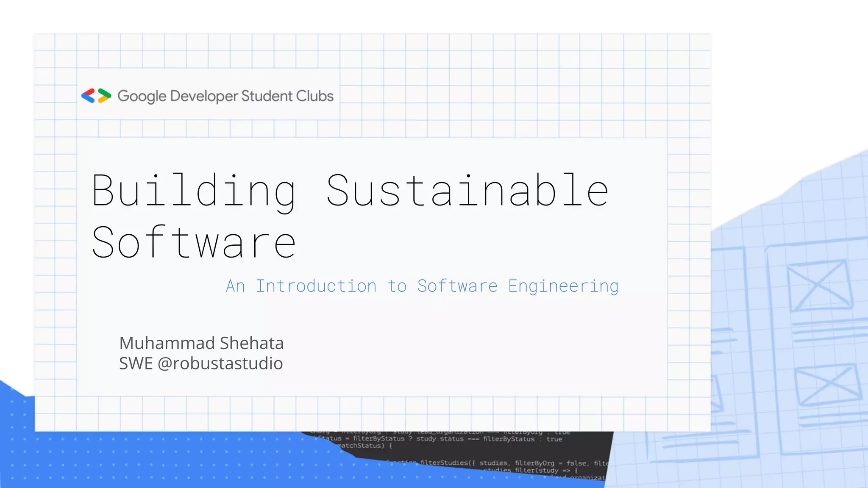
Task: Click the left red-blue chevron of logo
Action: click(88, 96)
